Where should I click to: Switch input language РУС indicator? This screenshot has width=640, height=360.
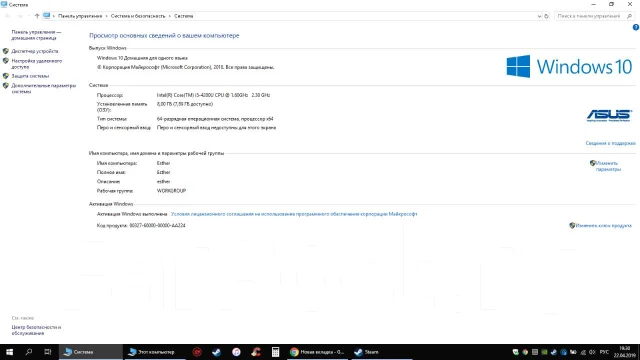click(604, 352)
